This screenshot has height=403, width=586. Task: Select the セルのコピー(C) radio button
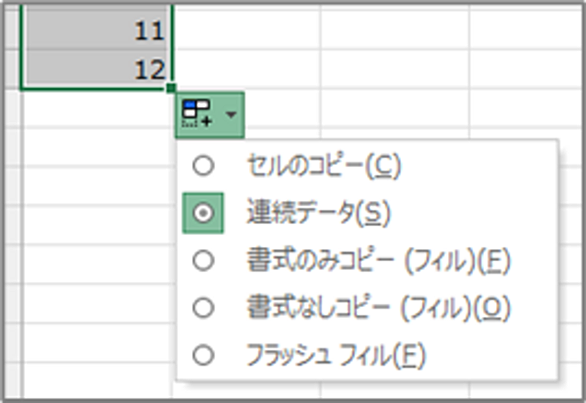(203, 165)
